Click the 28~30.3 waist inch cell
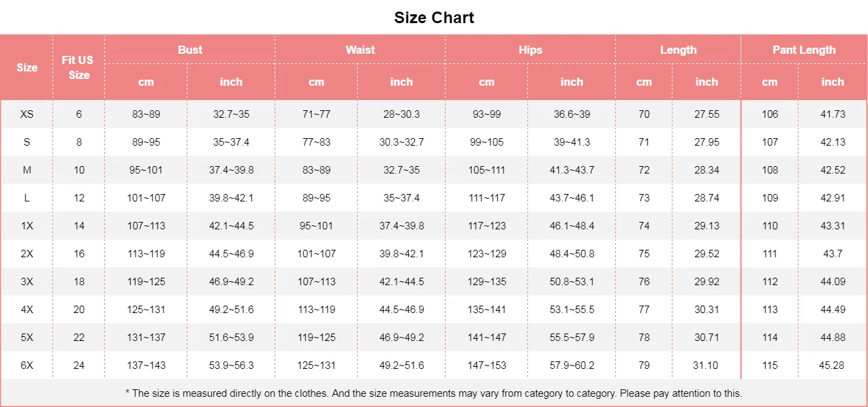The height and width of the screenshot is (407, 868). coord(401,114)
